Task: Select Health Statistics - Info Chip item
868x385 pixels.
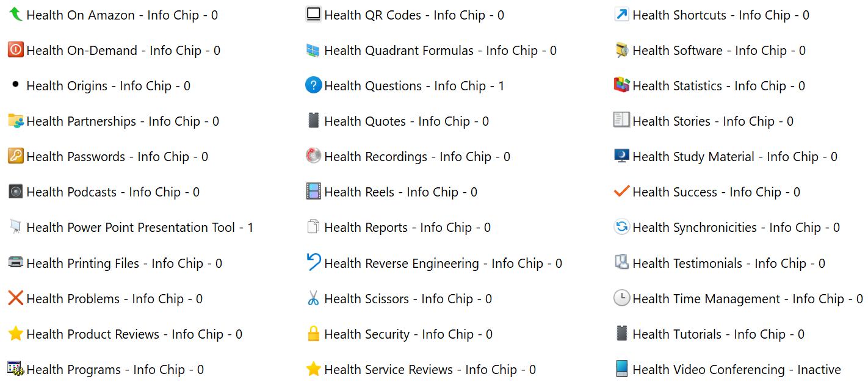Action: click(x=718, y=86)
